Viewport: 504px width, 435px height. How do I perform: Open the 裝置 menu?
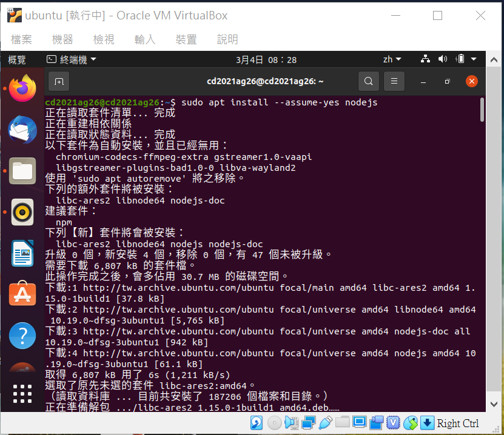click(186, 39)
